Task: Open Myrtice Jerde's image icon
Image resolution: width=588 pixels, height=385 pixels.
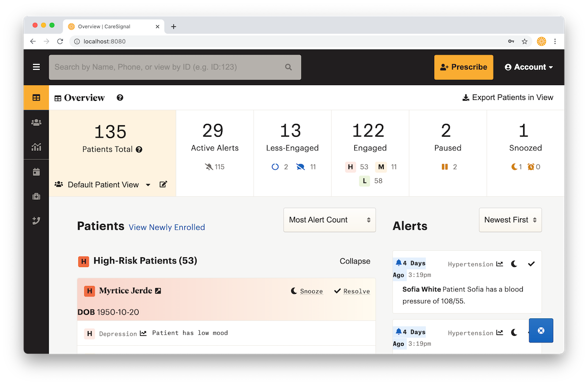Action: coord(158,291)
